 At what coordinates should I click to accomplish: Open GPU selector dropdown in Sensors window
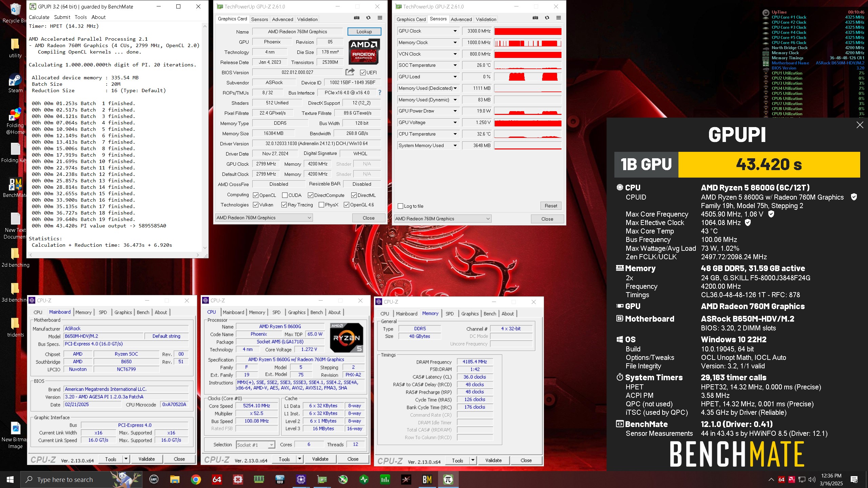[443, 219]
